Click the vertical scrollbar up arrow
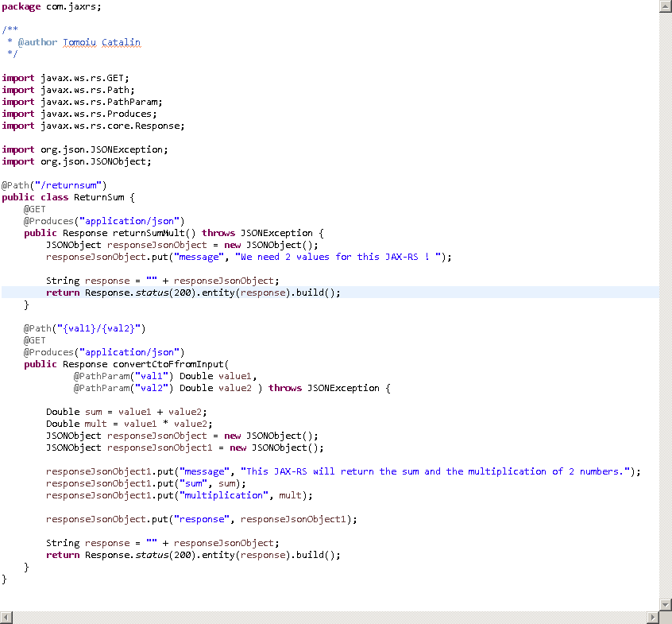The height and width of the screenshot is (624, 672). pyautogui.click(x=665, y=6)
